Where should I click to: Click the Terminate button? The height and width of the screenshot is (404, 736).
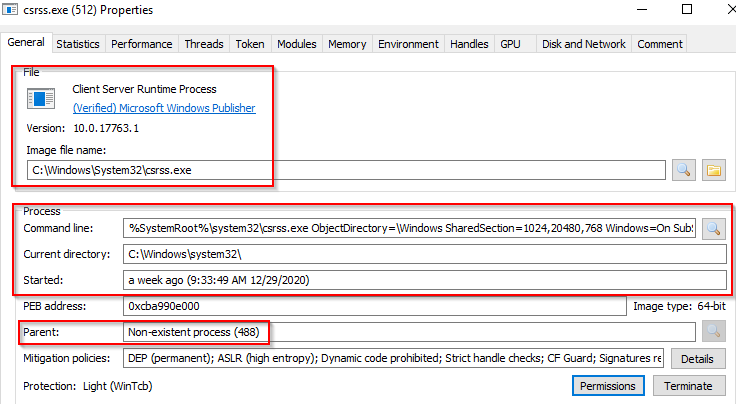[689, 386]
